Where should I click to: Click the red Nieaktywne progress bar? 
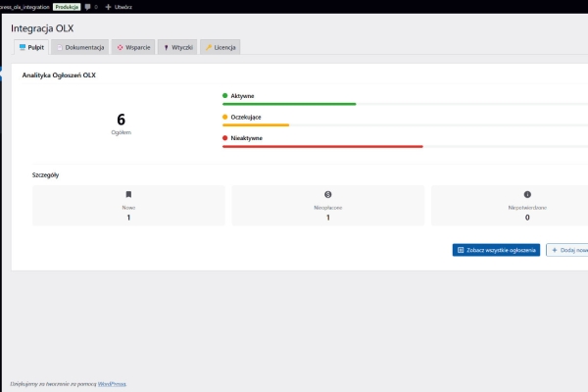tap(322, 146)
